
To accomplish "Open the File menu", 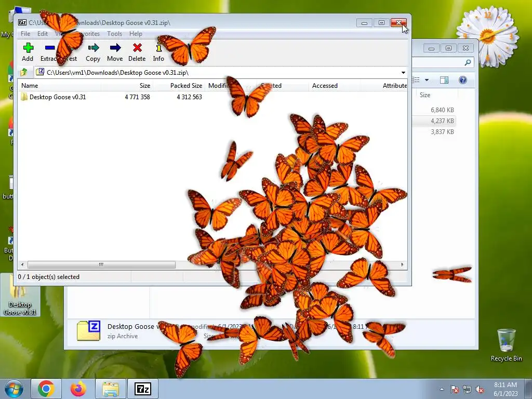I will 25,34.
